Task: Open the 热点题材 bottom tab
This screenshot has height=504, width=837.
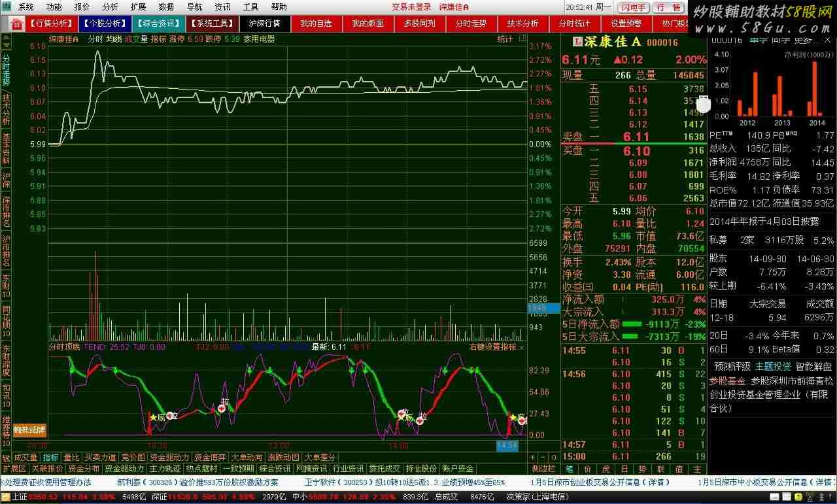Action: pos(201,469)
